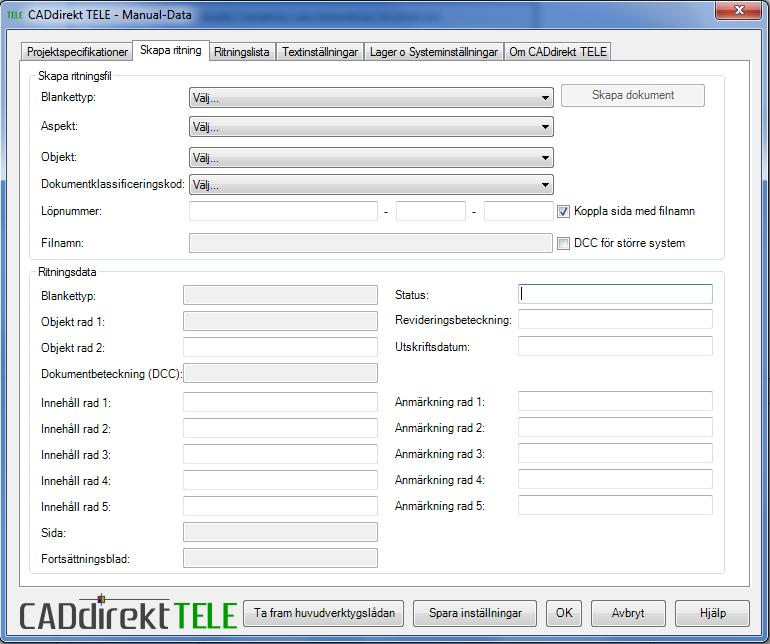This screenshot has width=770, height=644.
Task: Open Lager o Systeminställningar tab
Action: (x=434, y=52)
